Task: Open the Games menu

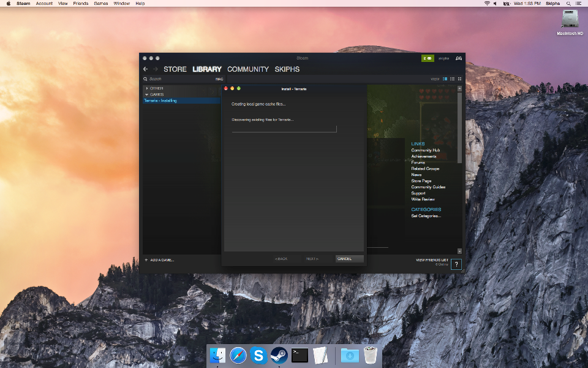Action: [101, 4]
